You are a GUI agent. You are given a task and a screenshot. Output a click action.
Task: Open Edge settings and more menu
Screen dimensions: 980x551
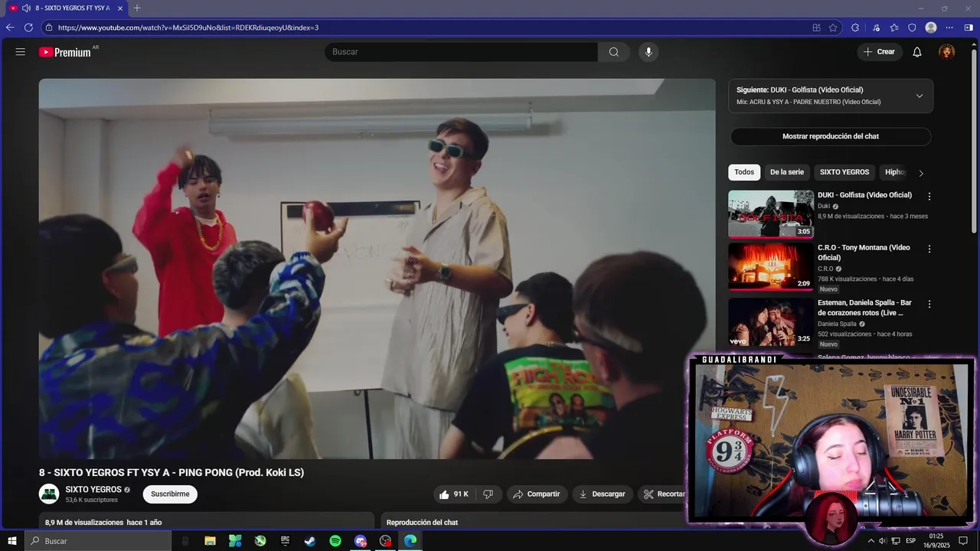click(x=950, y=28)
